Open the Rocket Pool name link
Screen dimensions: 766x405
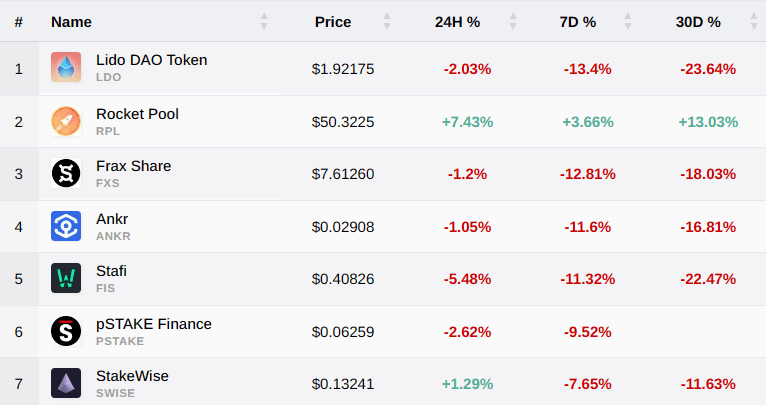click(x=137, y=114)
